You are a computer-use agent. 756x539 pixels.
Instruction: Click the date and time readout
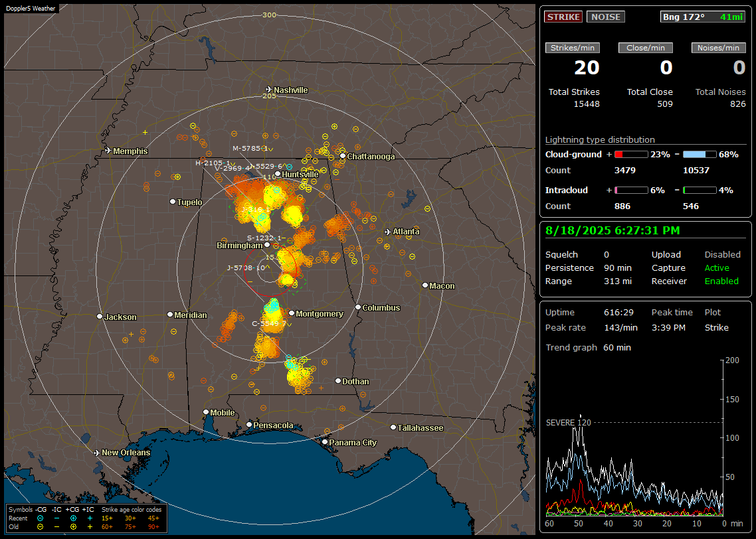coord(613,230)
